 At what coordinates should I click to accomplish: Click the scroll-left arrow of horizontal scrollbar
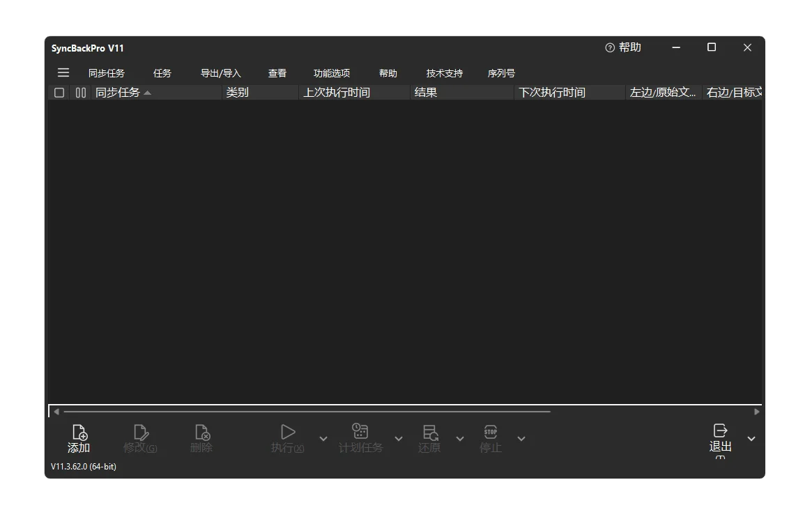coord(56,412)
